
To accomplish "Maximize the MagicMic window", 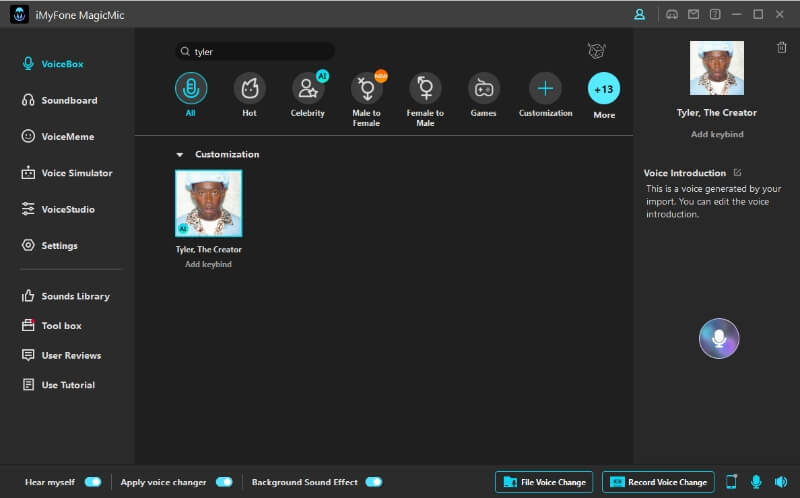I will point(758,14).
